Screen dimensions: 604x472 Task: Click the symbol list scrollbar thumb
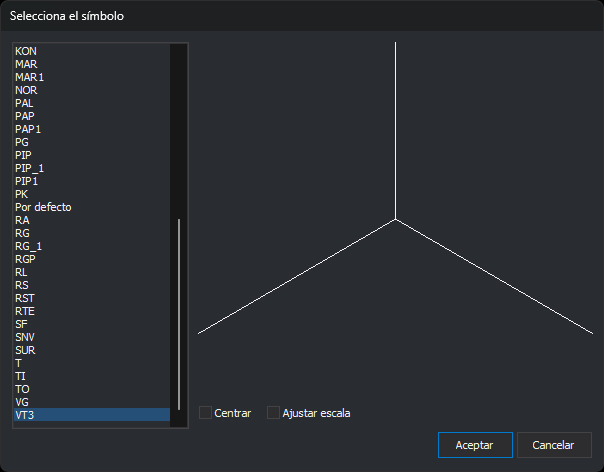(179, 314)
